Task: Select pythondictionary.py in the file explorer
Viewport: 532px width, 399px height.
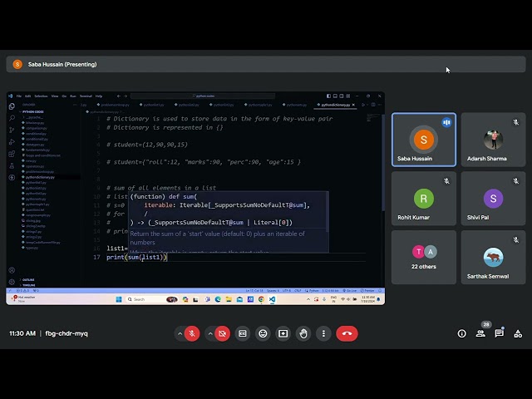Action: pos(40,177)
